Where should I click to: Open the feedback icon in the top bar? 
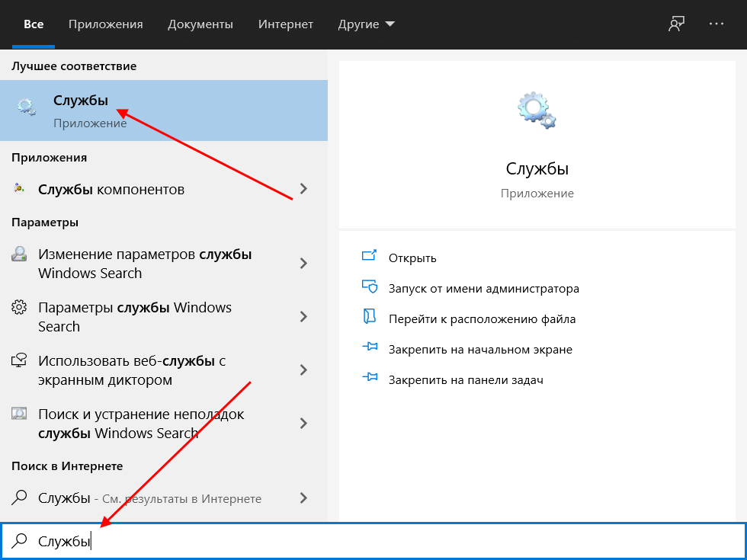point(676,24)
